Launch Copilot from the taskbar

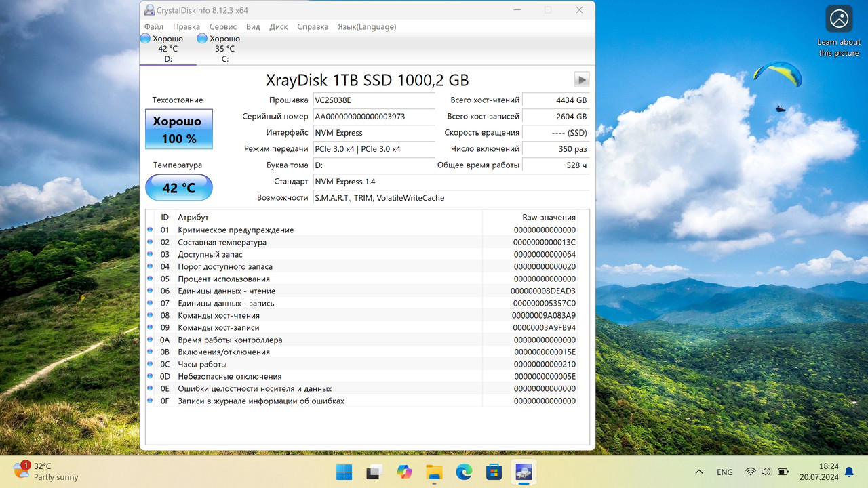tap(405, 472)
